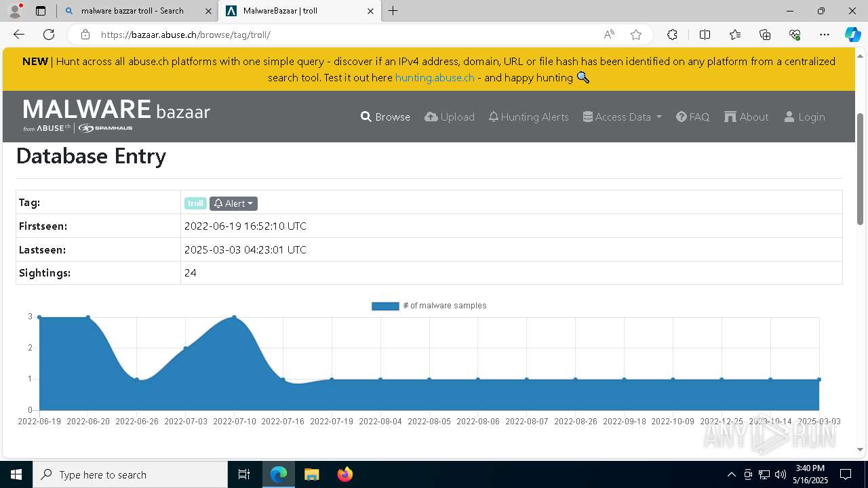Open the Copilot sidebar
This screenshot has width=868, height=488.
point(852,35)
